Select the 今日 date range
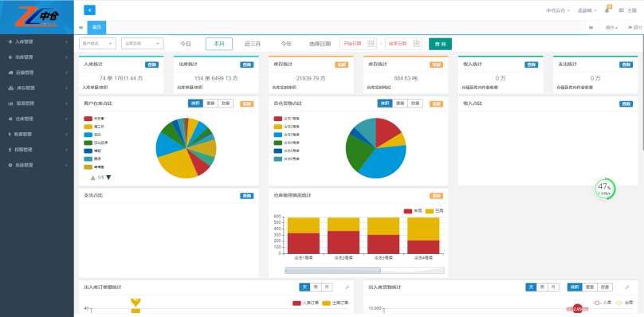644x317 pixels. (x=186, y=44)
